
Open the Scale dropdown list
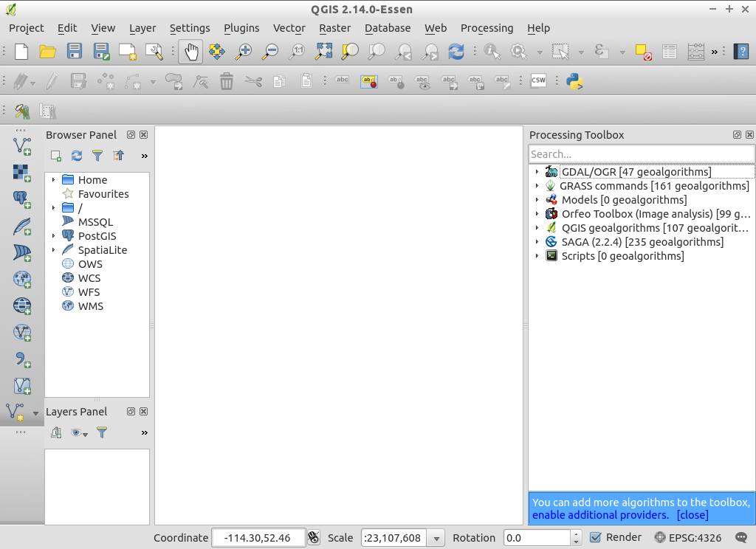tap(436, 538)
